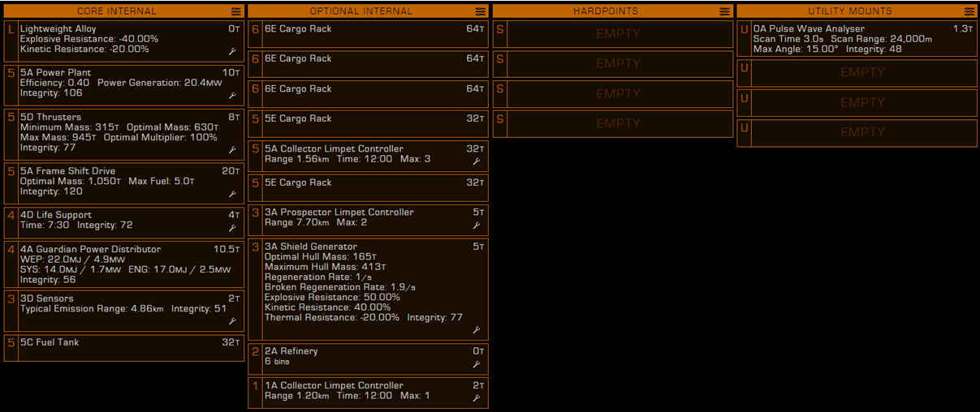Open Optional Internal panel settings icon

click(x=481, y=11)
